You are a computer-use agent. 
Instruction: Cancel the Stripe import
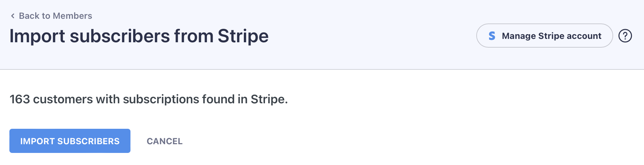tap(164, 141)
